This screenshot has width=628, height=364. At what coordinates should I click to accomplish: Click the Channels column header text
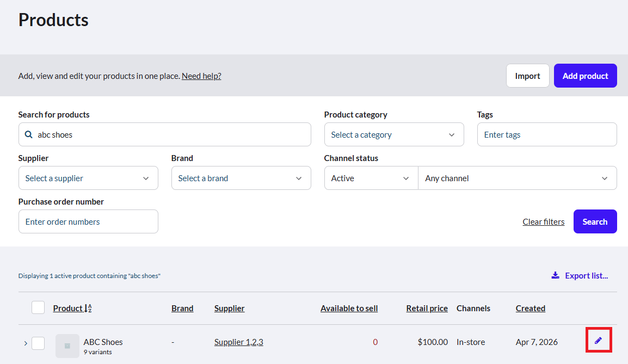click(473, 309)
